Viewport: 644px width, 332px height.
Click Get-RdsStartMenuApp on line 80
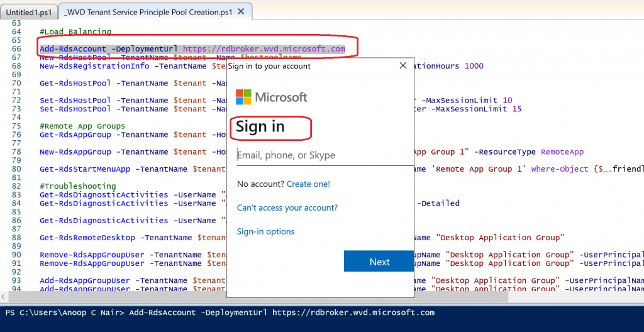pos(85,169)
